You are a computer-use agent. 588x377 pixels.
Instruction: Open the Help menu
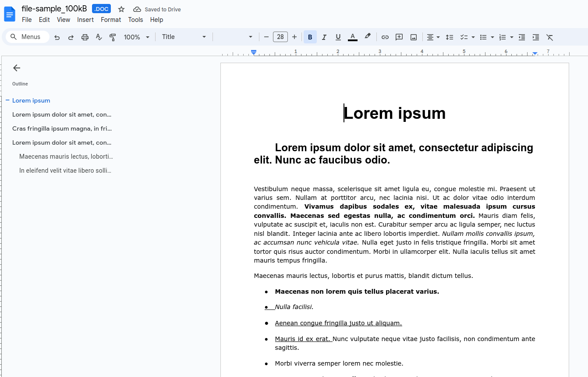coord(156,20)
